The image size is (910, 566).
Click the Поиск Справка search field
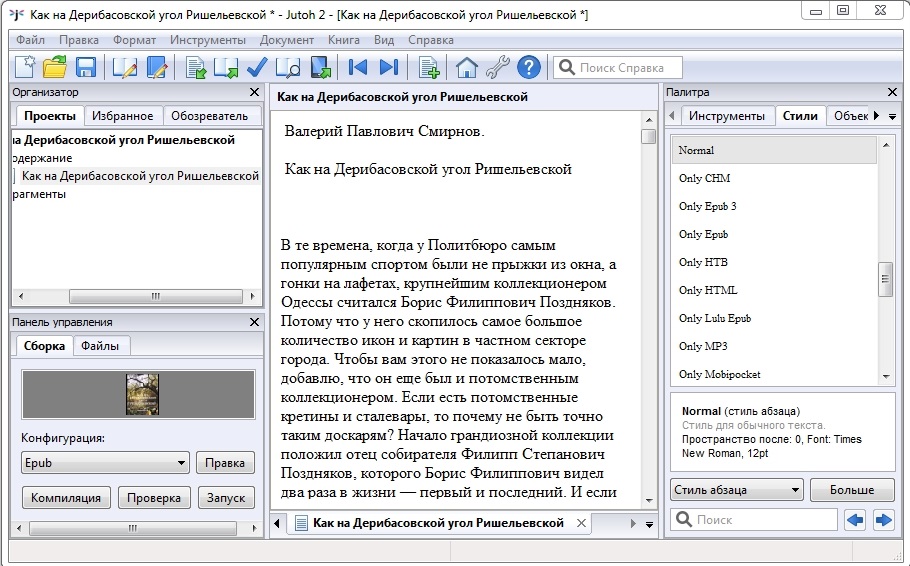pyautogui.click(x=618, y=68)
